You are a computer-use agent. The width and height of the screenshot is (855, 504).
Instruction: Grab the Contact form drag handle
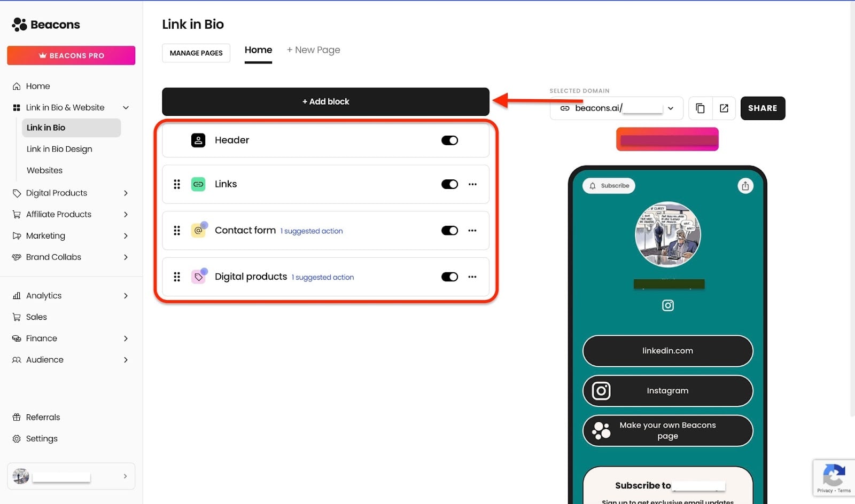[177, 231]
